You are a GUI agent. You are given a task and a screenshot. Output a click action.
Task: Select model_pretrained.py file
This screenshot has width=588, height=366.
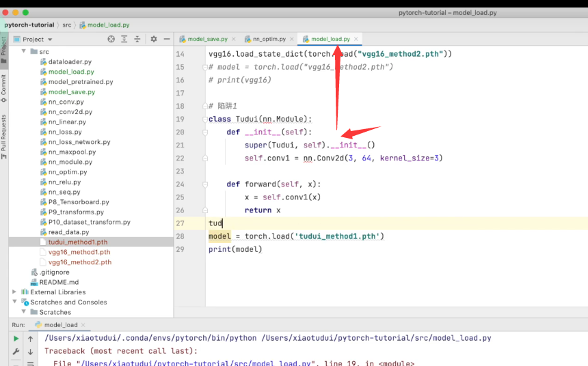(81, 82)
